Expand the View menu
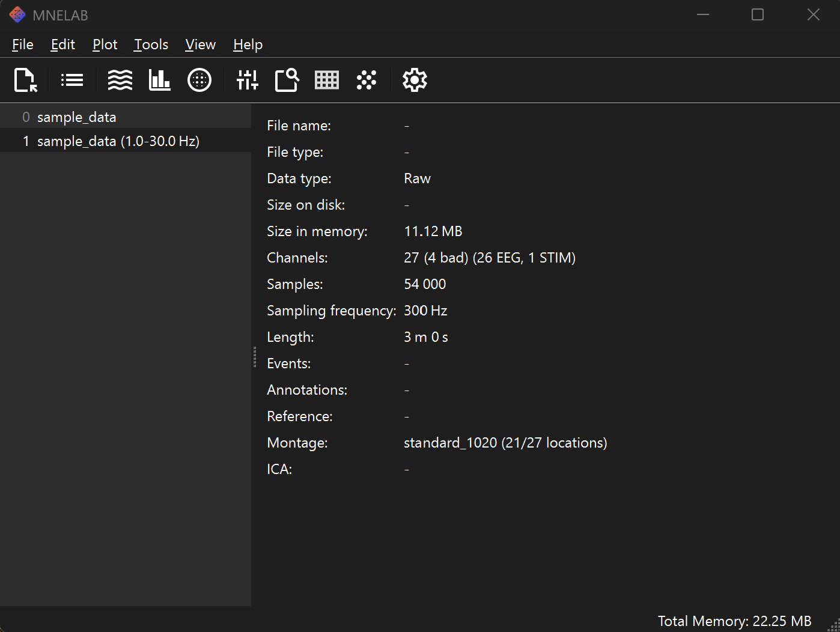 coord(200,44)
